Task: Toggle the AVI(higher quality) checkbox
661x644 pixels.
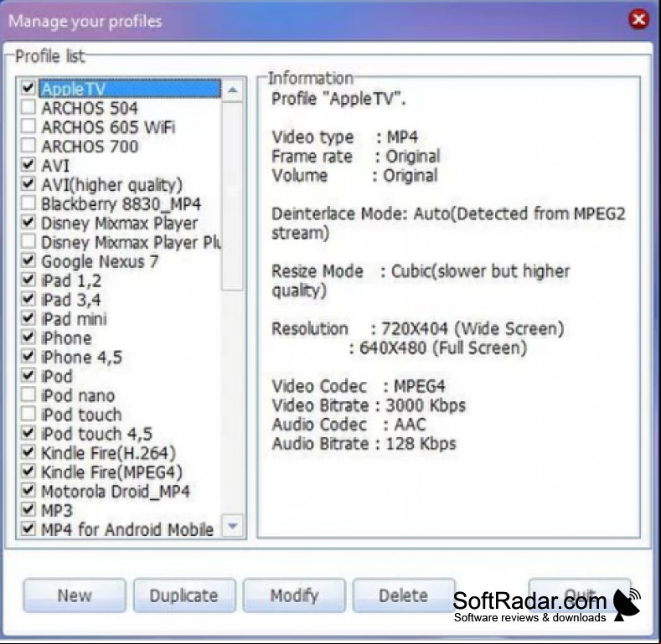Action: point(28,184)
